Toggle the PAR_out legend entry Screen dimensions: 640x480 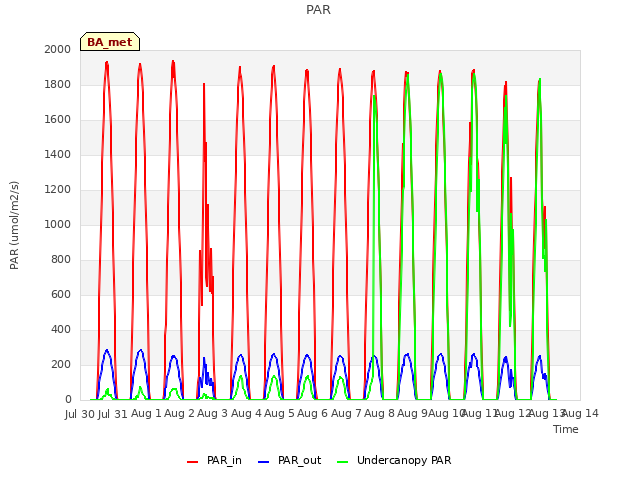(x=290, y=460)
